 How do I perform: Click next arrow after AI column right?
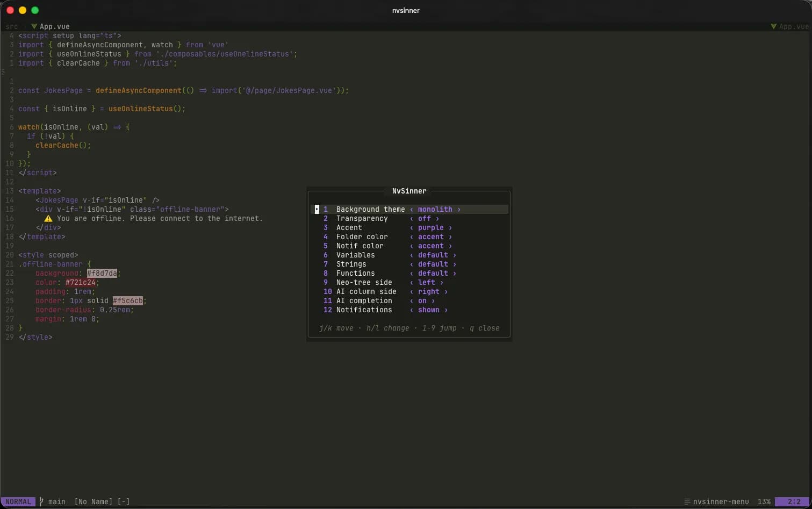446,292
